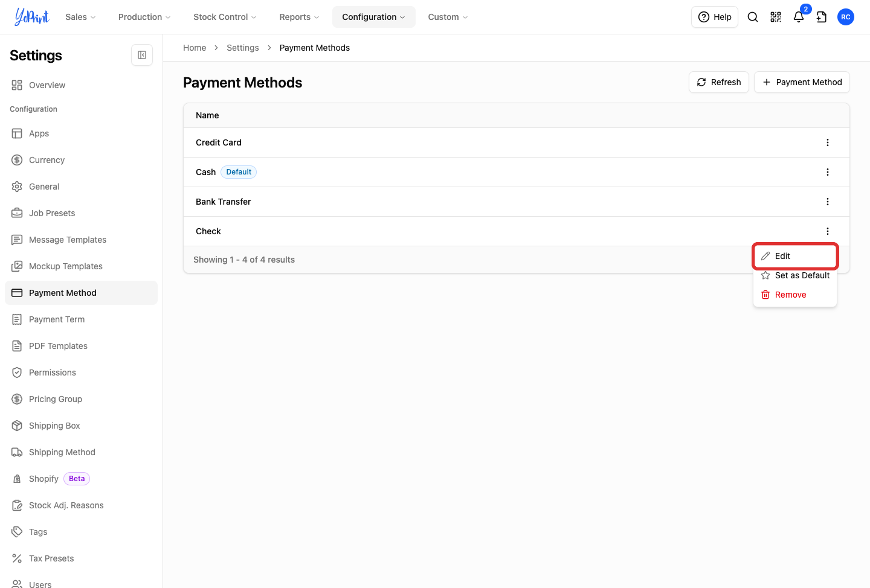This screenshot has height=588, width=870.
Task: Open Mockup Templates settings
Action: point(81,266)
